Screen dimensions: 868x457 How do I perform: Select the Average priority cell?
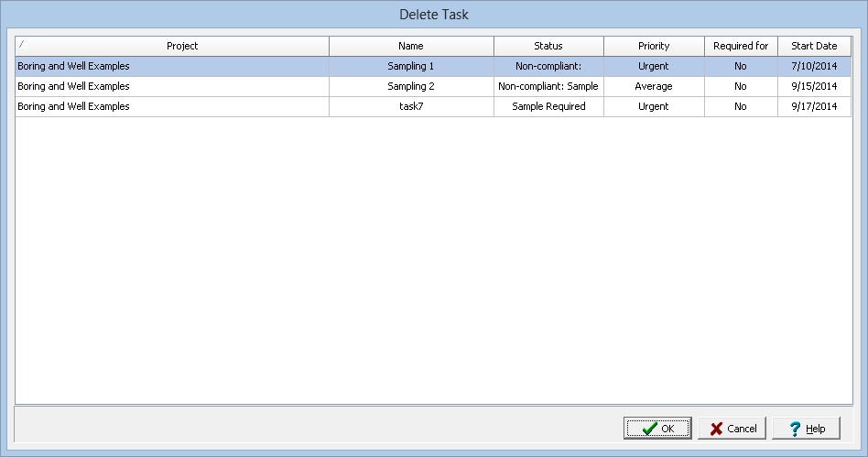tap(654, 86)
